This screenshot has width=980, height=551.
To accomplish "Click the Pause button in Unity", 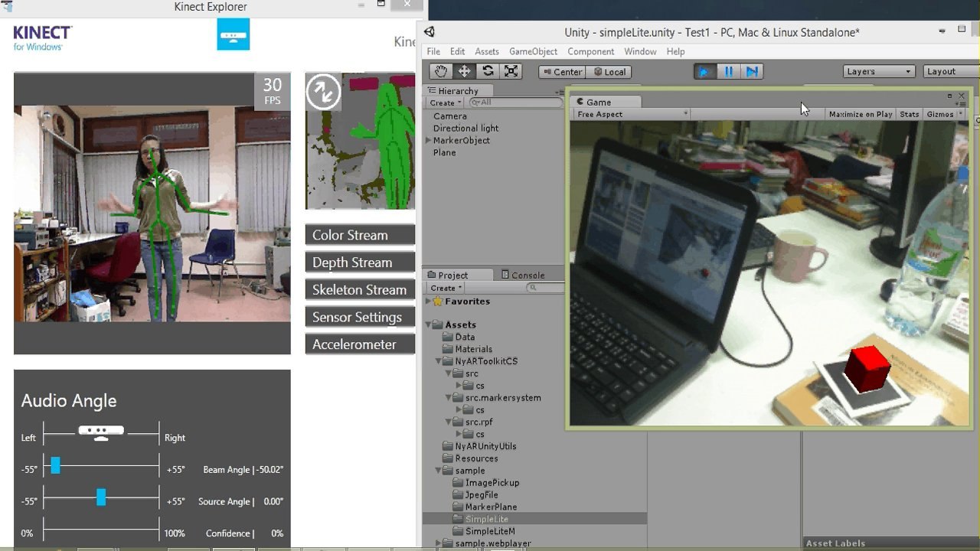I will [x=728, y=71].
